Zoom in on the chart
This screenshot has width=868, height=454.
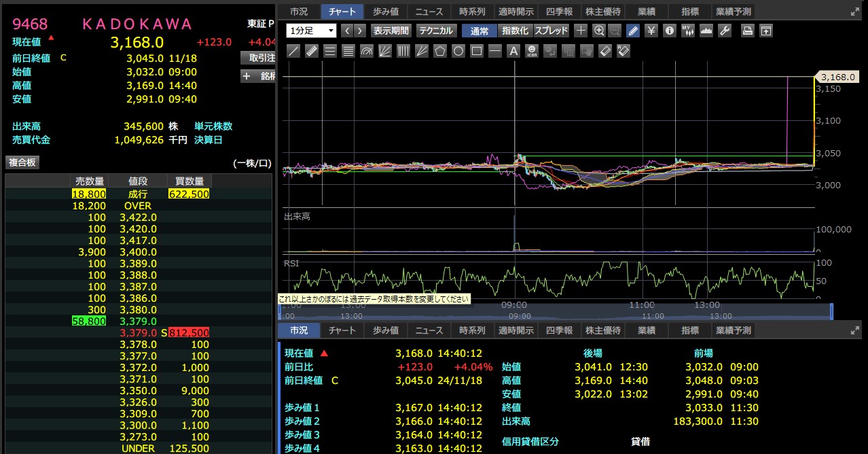click(598, 31)
